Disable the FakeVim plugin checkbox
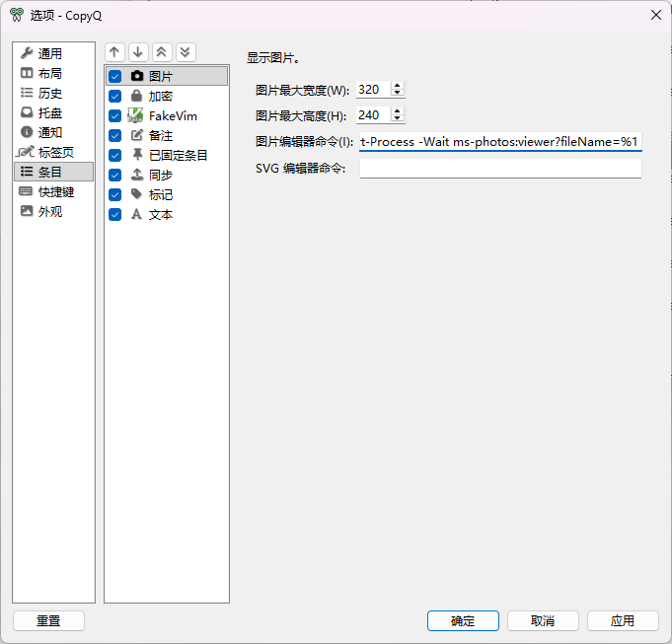The height and width of the screenshot is (644, 672). [x=114, y=115]
